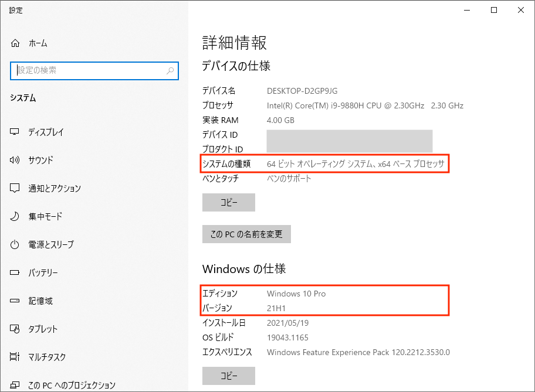
Task: Select the 記憶域 storage drive icon
Action: click(x=15, y=301)
